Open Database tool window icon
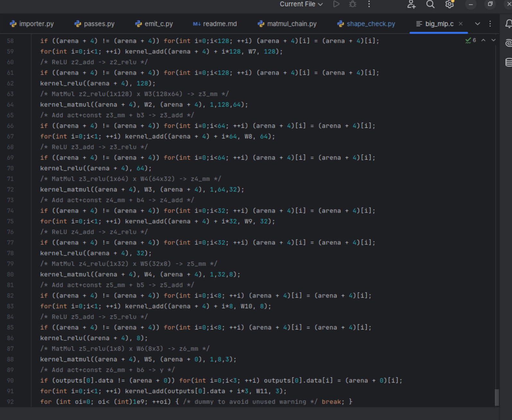 508,62
